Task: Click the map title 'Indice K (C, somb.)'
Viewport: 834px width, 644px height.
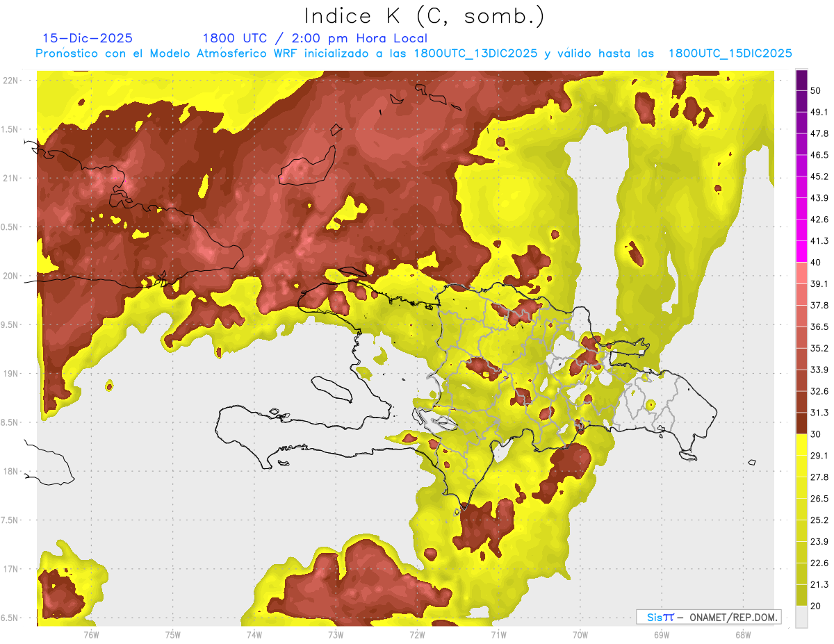Action: 425,16
